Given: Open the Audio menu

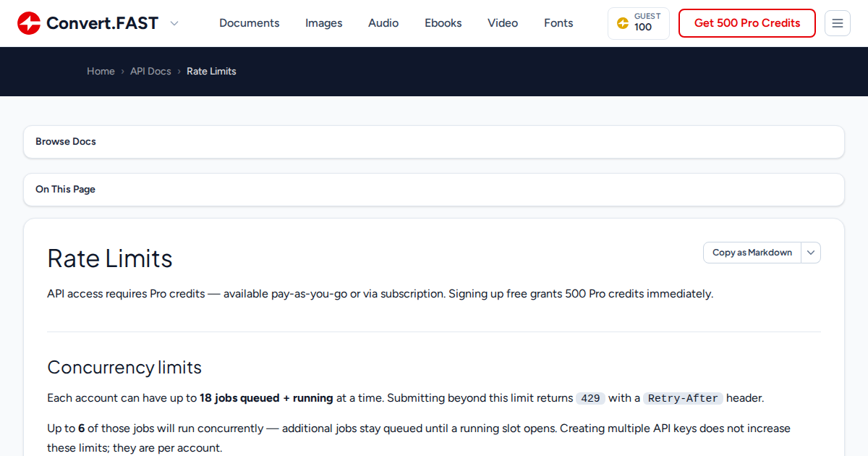Looking at the screenshot, I should pos(383,23).
